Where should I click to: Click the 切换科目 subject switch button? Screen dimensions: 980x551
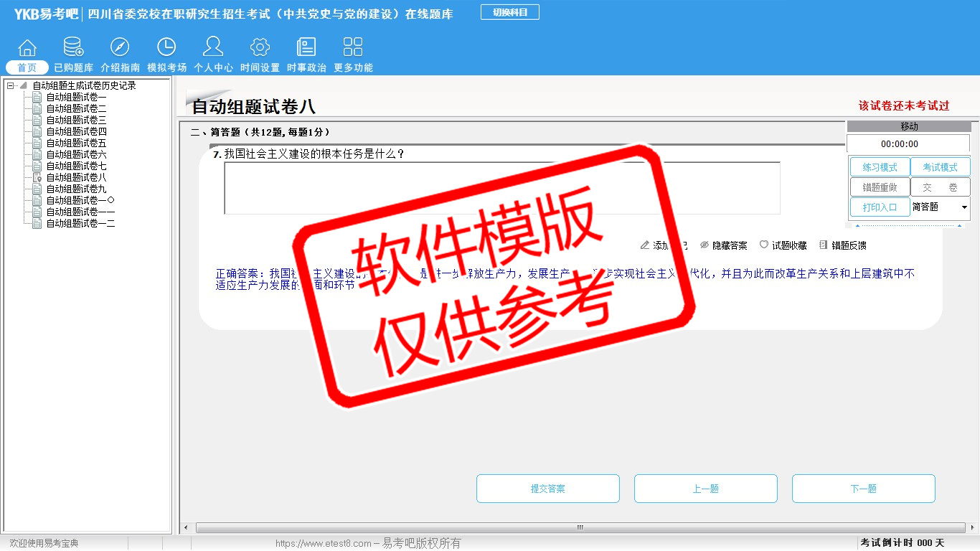click(x=510, y=12)
